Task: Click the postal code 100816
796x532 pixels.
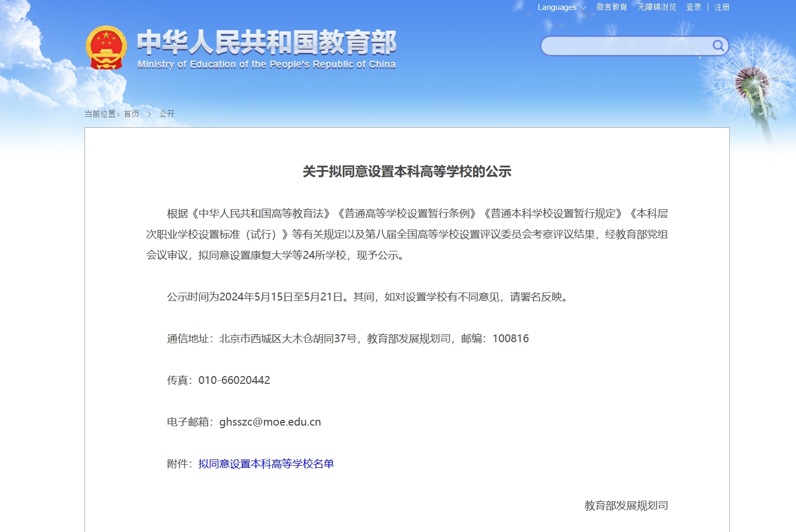Action: 511,338
